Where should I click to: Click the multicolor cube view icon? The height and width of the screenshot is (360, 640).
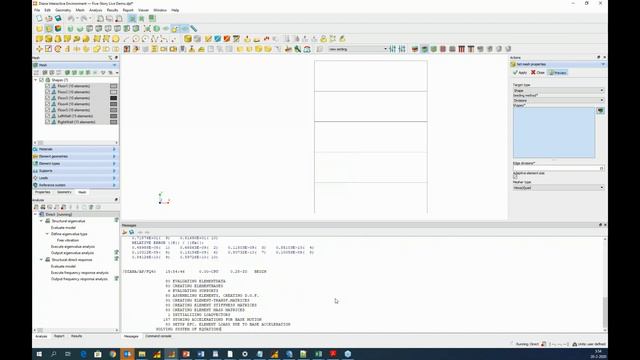click(58, 29)
